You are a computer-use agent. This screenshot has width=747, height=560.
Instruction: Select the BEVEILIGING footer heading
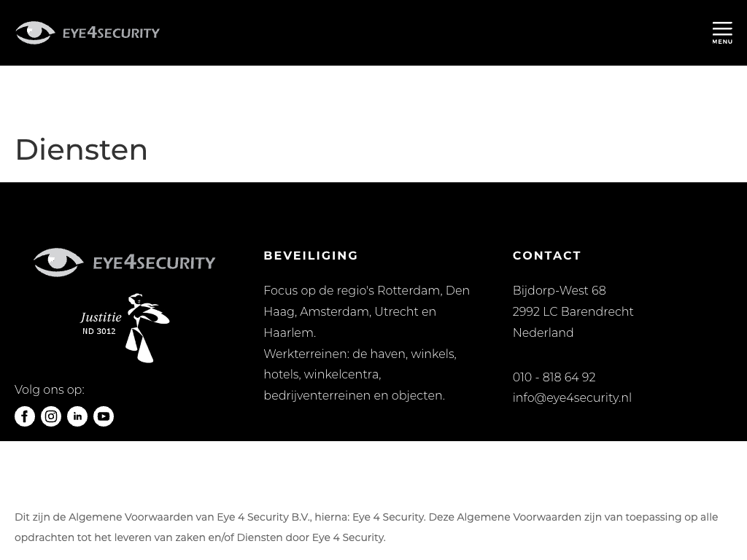point(311,256)
